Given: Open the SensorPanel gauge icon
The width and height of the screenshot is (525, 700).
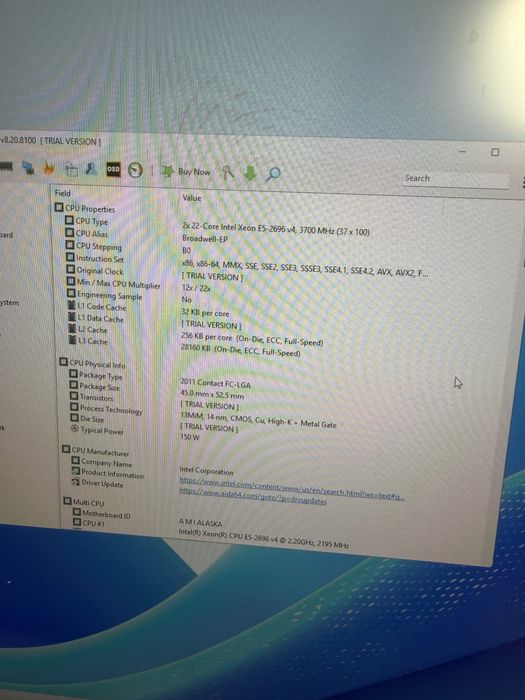Looking at the screenshot, I should point(135,170).
